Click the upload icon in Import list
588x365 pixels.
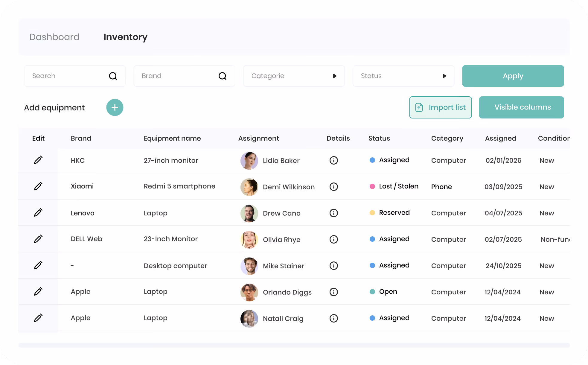tap(419, 107)
